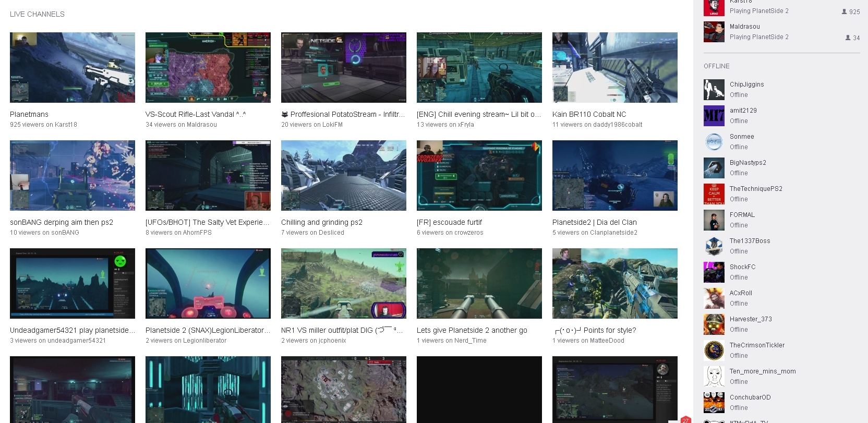Open the Chilling and grinding ps2 thumbnail
The height and width of the screenshot is (423, 868).
pyautogui.click(x=344, y=175)
